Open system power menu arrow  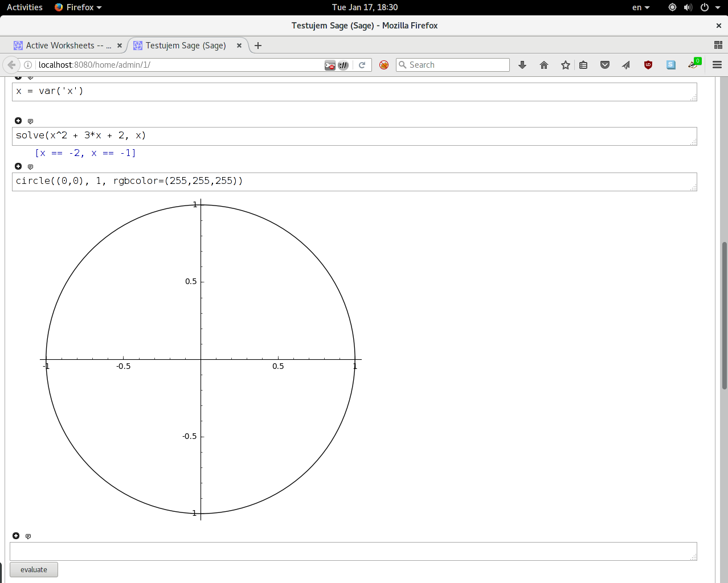(717, 7)
